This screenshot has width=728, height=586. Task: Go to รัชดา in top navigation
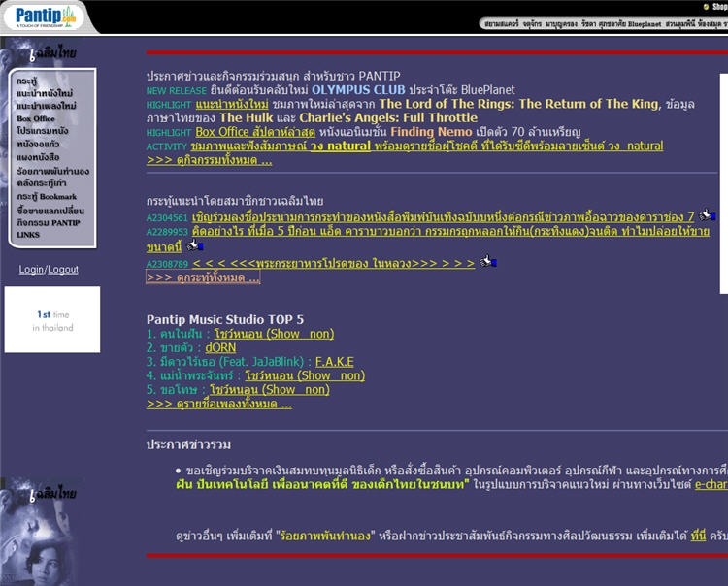point(589,23)
